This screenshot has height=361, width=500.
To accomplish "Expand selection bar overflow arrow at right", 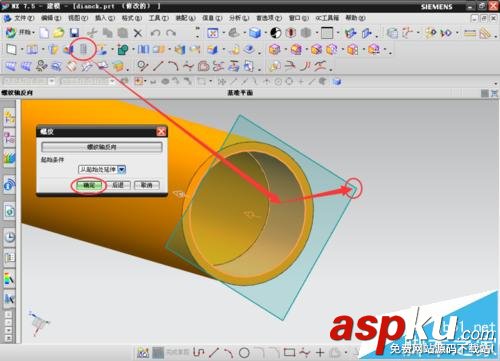I will [496, 84].
